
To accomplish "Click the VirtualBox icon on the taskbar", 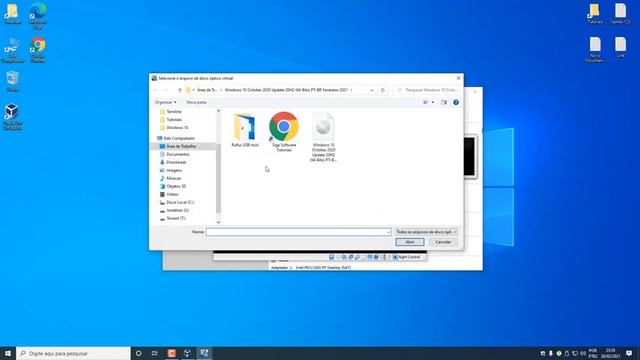I will [188, 353].
